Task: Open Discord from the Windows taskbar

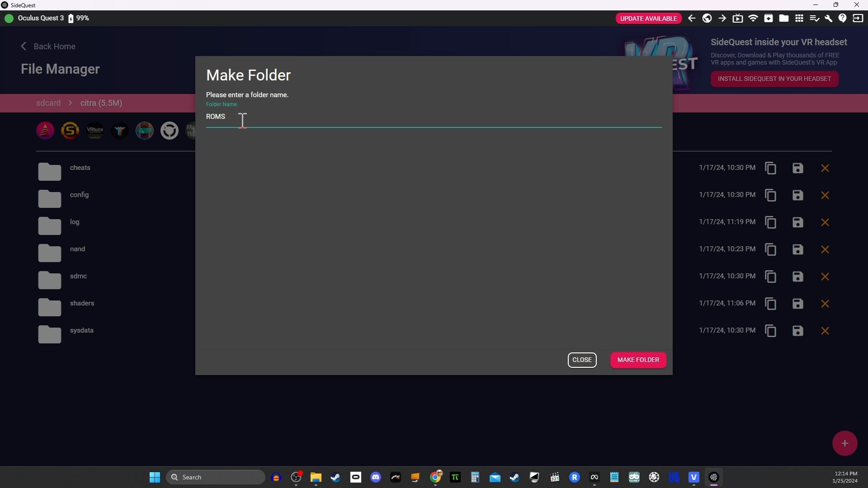Action: point(376,477)
